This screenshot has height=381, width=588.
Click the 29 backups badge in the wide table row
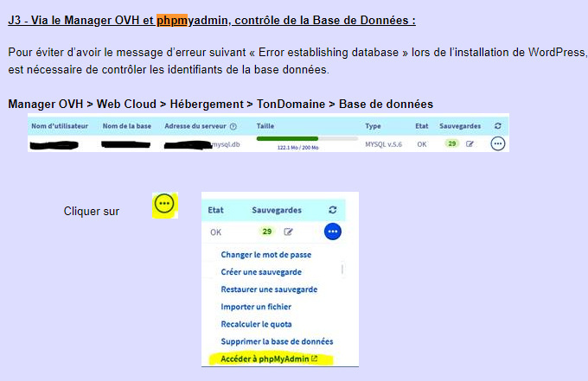(451, 144)
